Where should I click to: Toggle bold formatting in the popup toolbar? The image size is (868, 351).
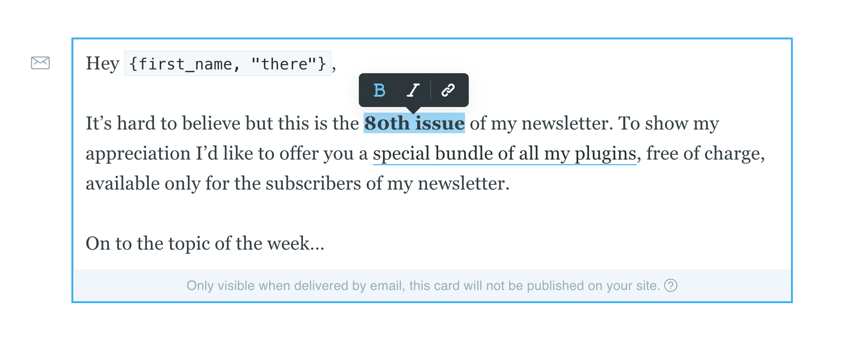pyautogui.click(x=380, y=90)
